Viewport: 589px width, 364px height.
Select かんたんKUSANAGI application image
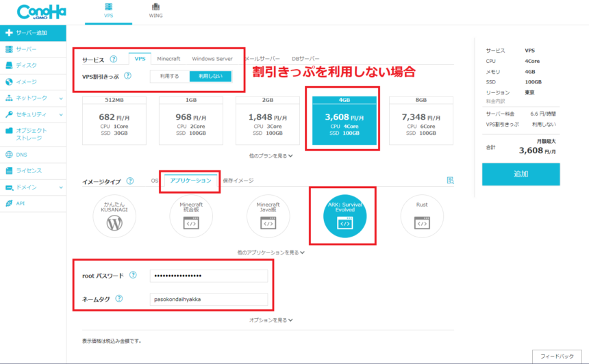click(114, 216)
